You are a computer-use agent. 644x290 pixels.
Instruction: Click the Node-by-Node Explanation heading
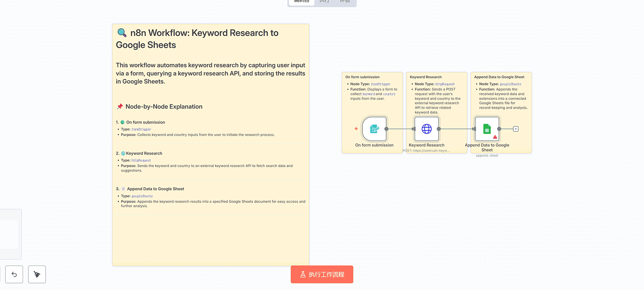tap(164, 107)
